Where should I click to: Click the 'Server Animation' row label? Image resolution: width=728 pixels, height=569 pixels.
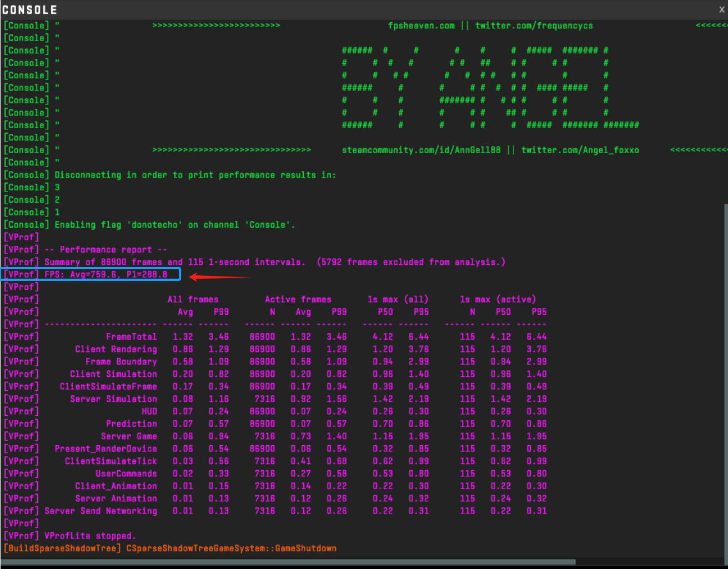point(116,498)
